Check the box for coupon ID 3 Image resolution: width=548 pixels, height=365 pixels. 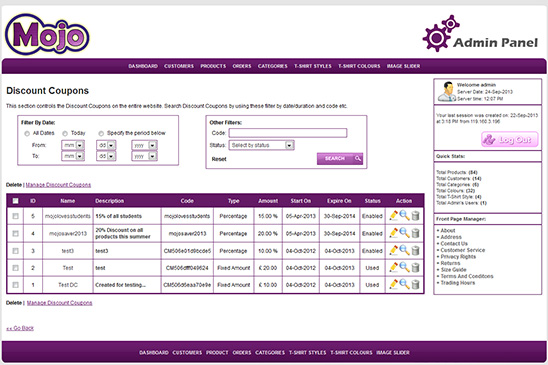pos(15,251)
